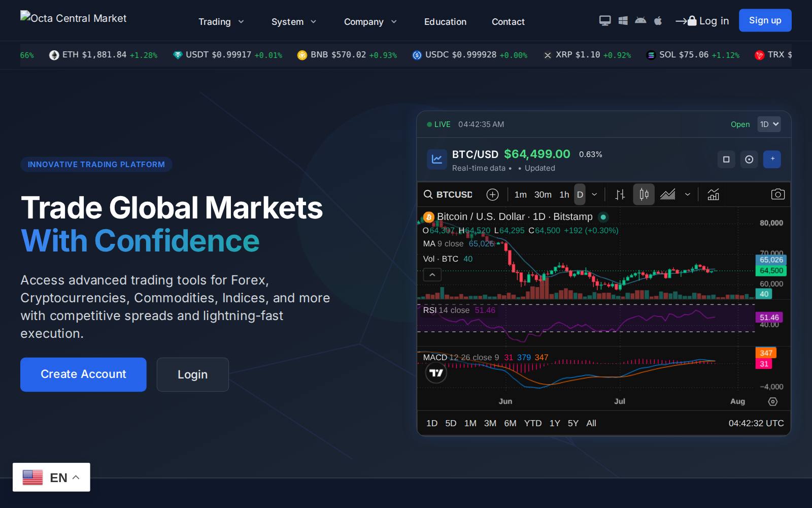Set chart range to 3M
This screenshot has width=812, height=508.
[x=490, y=423]
